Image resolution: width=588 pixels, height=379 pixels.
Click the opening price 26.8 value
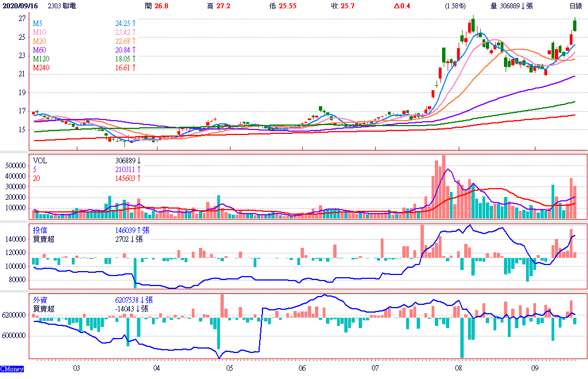[160, 6]
